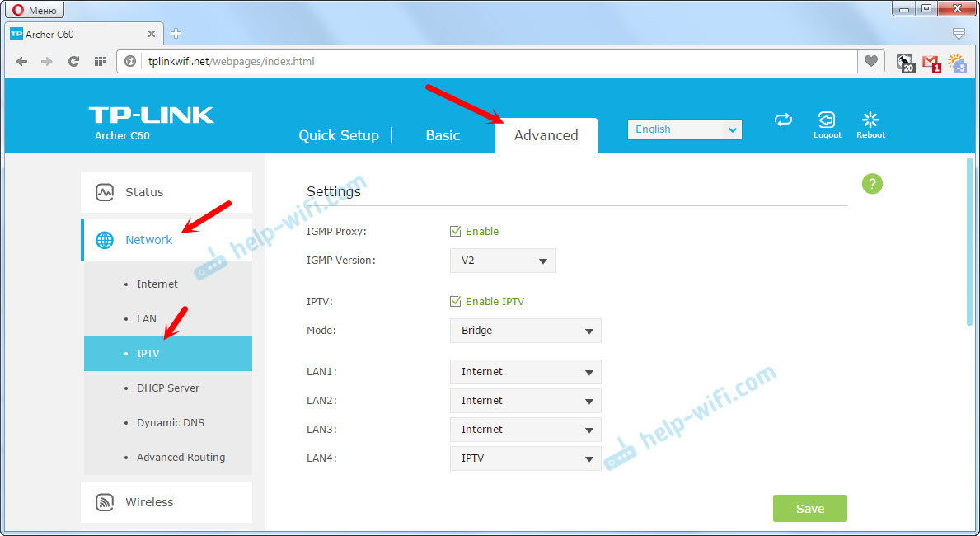Click the Reboot icon in header

(x=870, y=121)
